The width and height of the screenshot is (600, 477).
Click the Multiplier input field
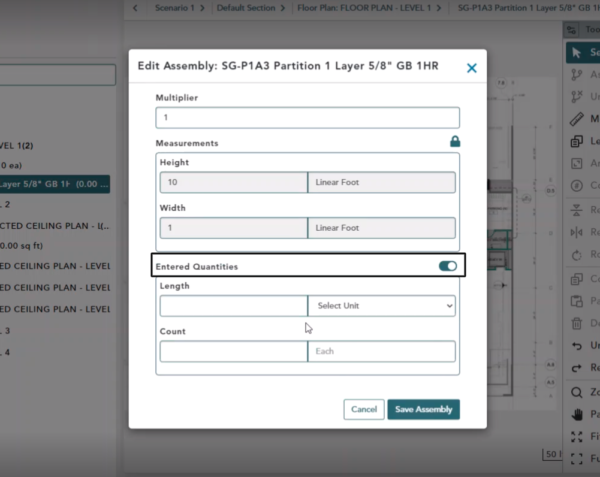pyautogui.click(x=308, y=117)
